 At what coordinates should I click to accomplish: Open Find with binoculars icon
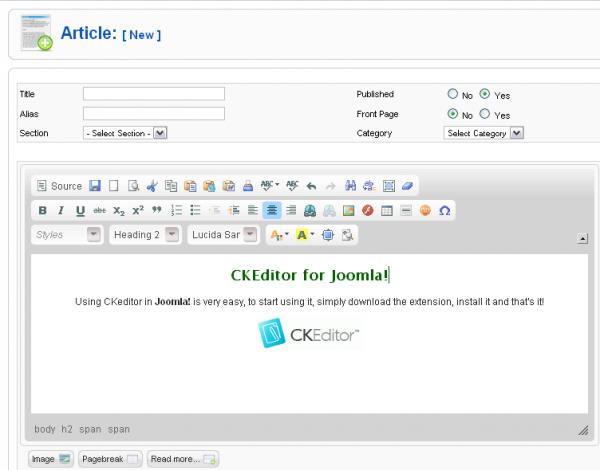point(350,186)
